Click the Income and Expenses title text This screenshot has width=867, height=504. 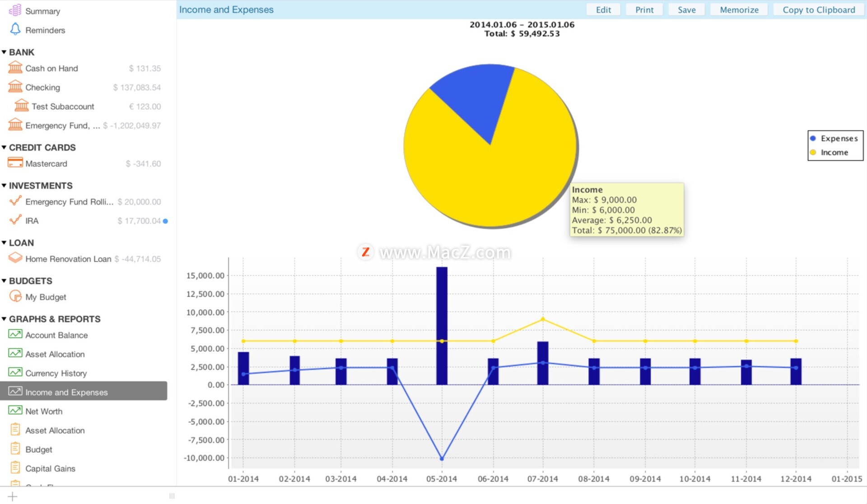(x=226, y=9)
